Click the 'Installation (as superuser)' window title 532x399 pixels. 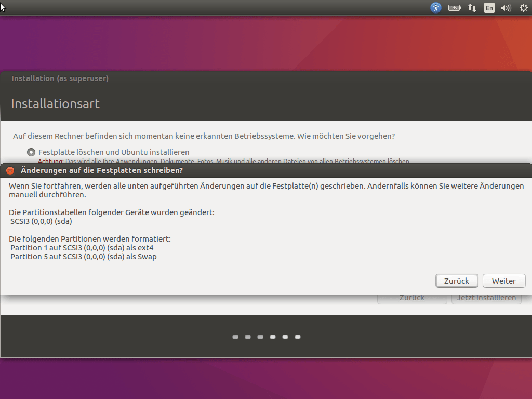tap(60, 78)
